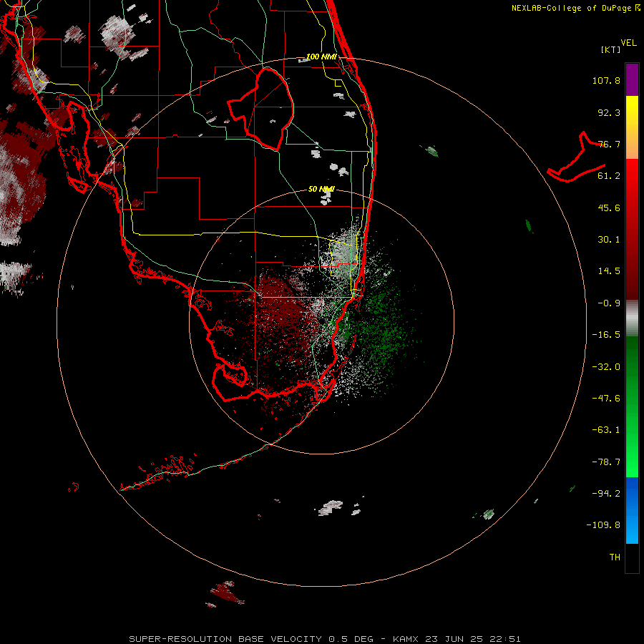Click the -16.5 velocity scale value
Image resolution: width=644 pixels, height=644 pixels.
click(606, 335)
